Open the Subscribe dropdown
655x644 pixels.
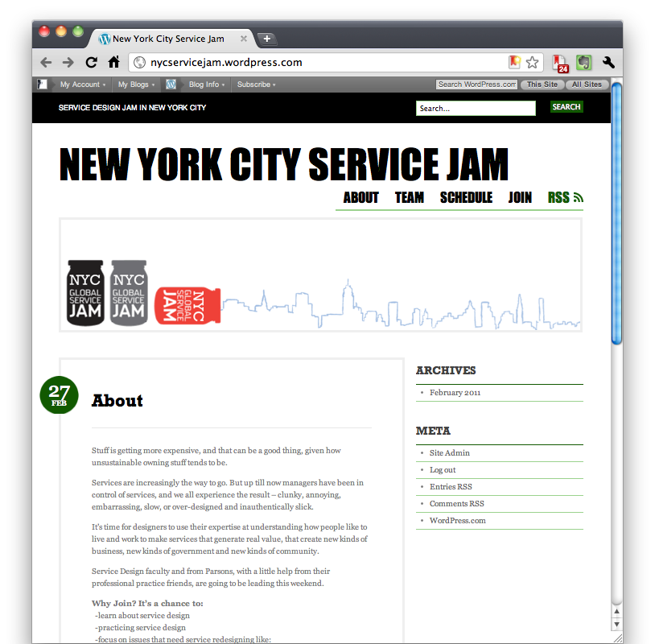(x=256, y=85)
